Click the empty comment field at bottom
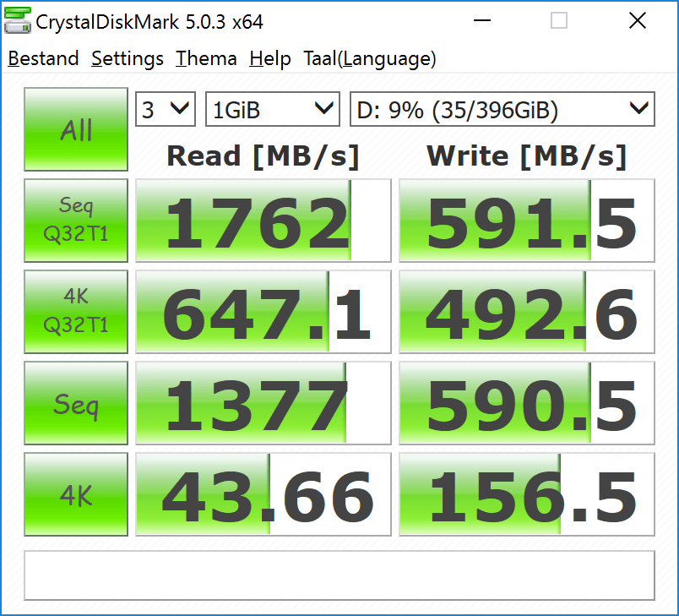The image size is (679, 616). [339, 575]
